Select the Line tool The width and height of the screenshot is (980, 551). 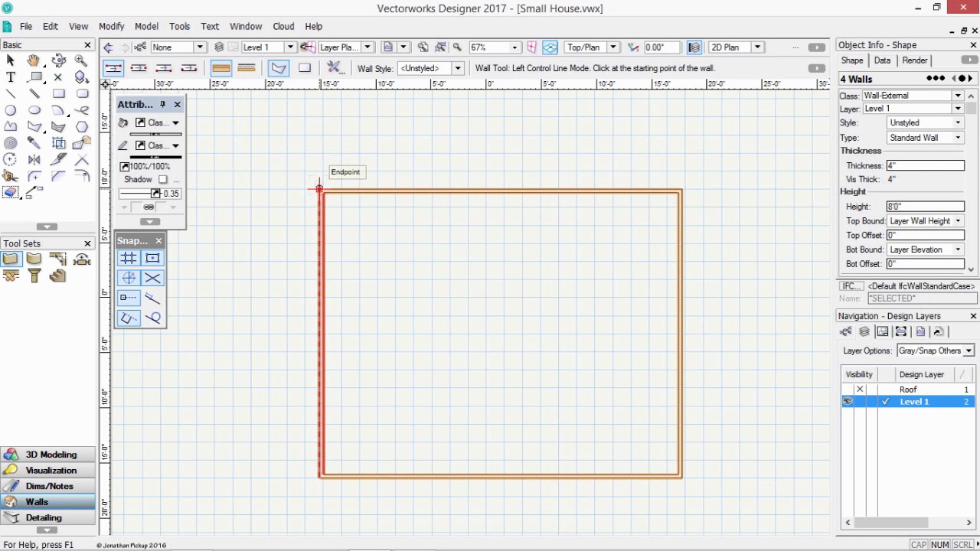tap(11, 93)
